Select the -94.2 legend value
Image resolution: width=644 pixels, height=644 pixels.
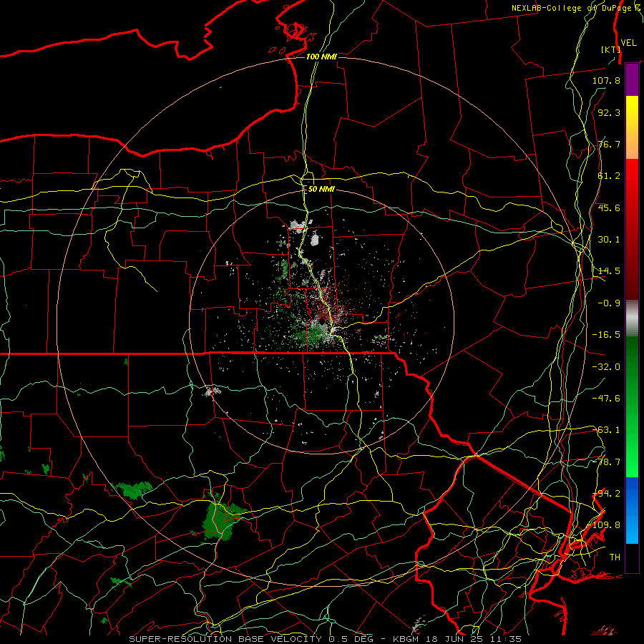click(606, 494)
